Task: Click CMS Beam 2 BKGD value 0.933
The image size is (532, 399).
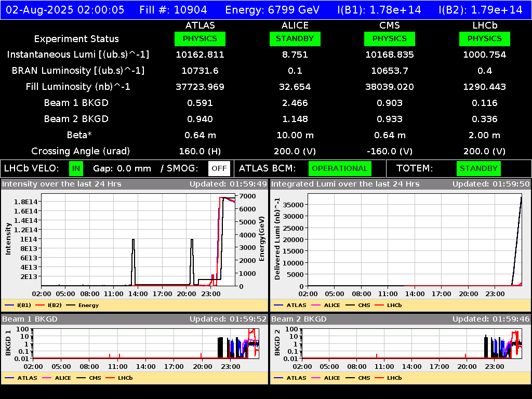Action: click(x=390, y=119)
